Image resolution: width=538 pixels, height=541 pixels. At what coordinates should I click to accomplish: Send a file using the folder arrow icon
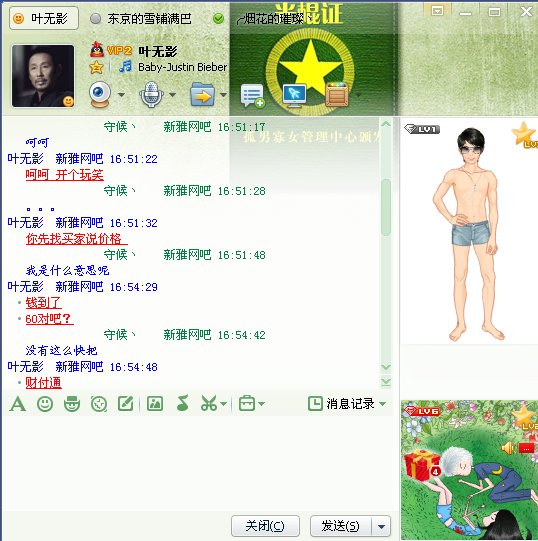pos(202,94)
